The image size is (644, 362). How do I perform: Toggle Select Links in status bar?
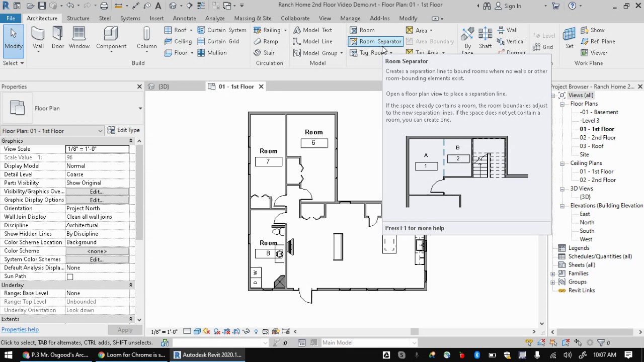click(529, 343)
